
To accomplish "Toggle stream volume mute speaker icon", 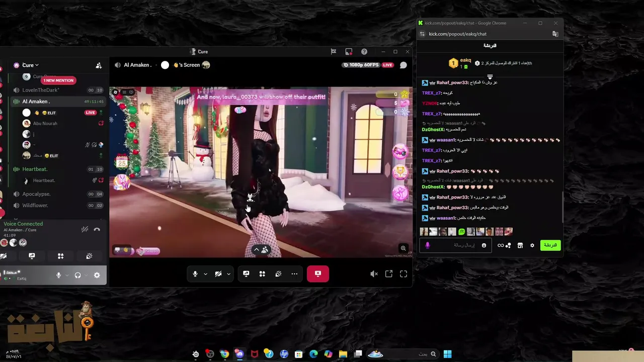I will (374, 274).
